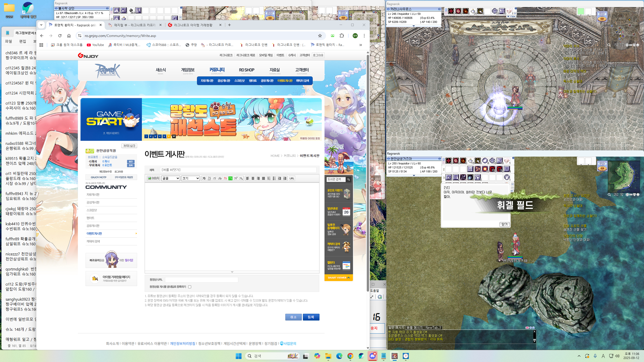The width and height of the screenshot is (644, 362).
Task: Open the 크기 size dropdown
Action: 190,178
